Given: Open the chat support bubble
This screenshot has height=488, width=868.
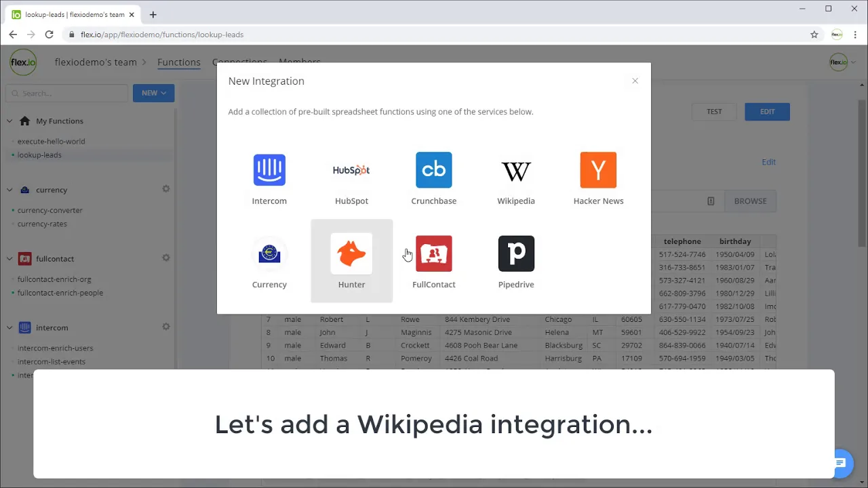Looking at the screenshot, I should tap(840, 464).
